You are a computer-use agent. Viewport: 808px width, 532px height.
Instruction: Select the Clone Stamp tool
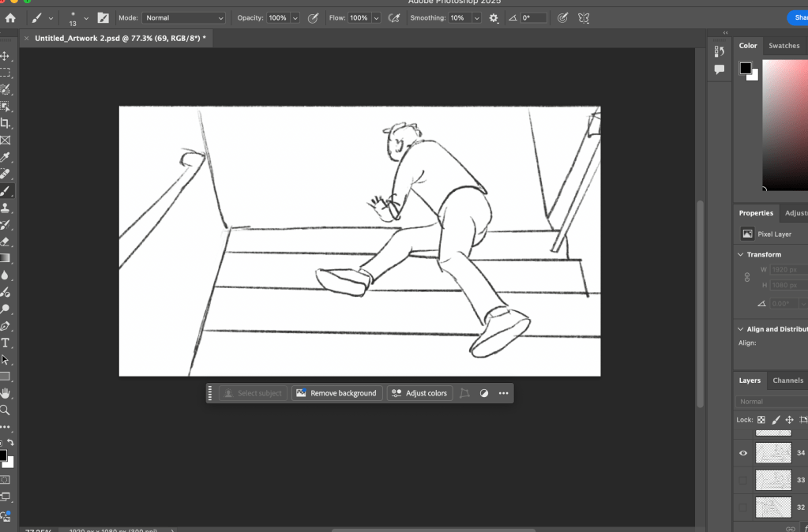pos(6,208)
